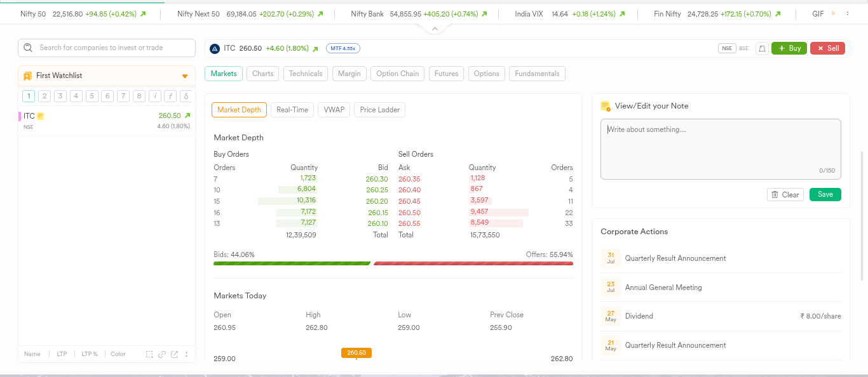Open the watchlist footer more options menu

[186, 354]
